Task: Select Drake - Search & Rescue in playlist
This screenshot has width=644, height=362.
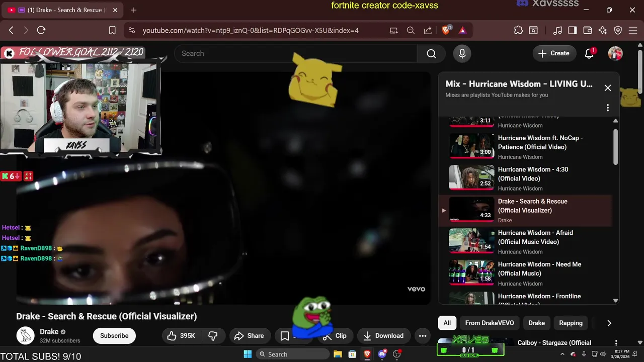Action: pyautogui.click(x=526, y=211)
